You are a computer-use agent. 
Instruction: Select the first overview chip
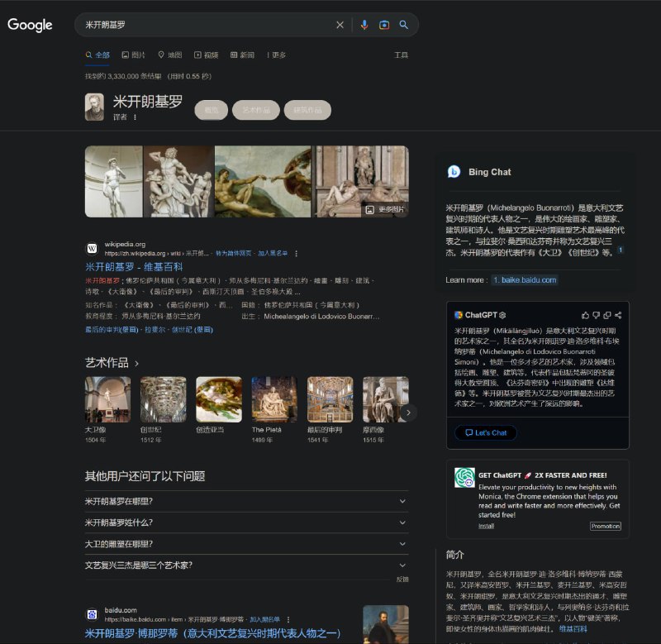point(212,110)
